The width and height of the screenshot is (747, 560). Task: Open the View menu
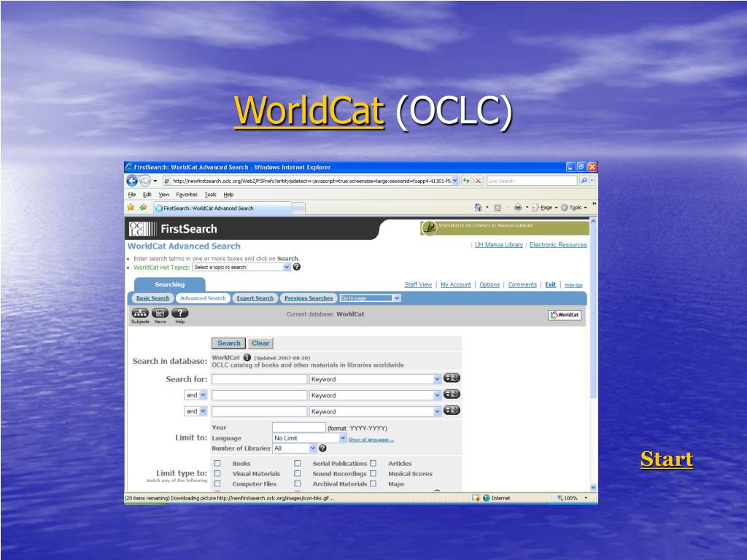click(164, 194)
